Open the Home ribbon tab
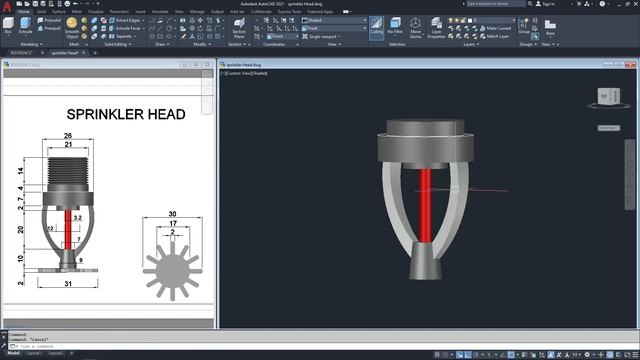The image size is (640, 360). (x=24, y=11)
